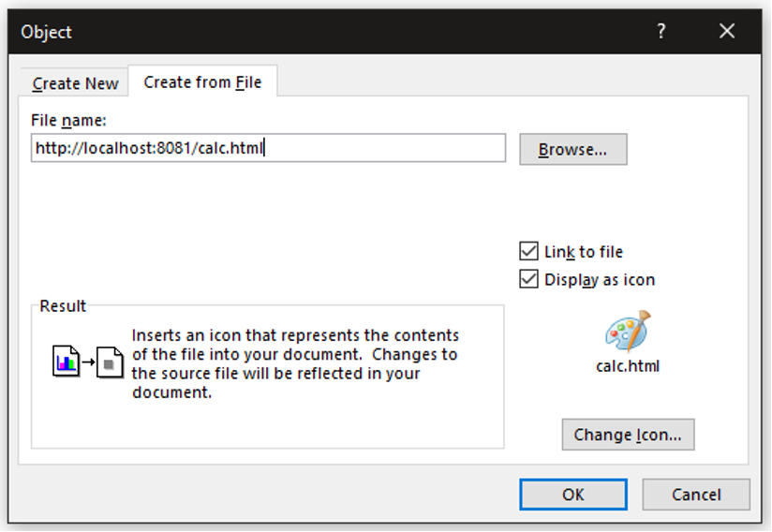Screen dimensions: 772x532
Task: Click the Result group heading
Action: (63, 306)
